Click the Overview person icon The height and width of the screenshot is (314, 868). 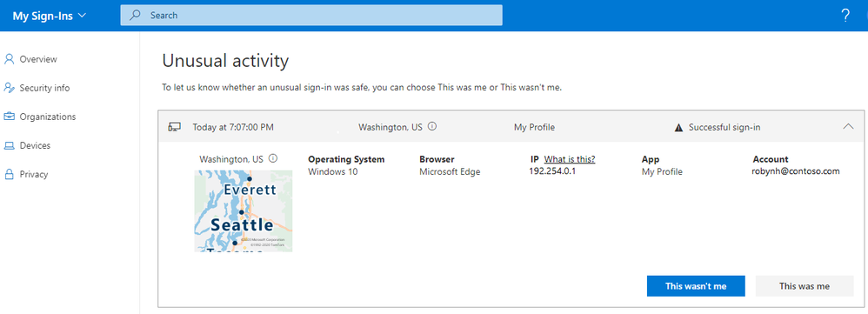9,59
